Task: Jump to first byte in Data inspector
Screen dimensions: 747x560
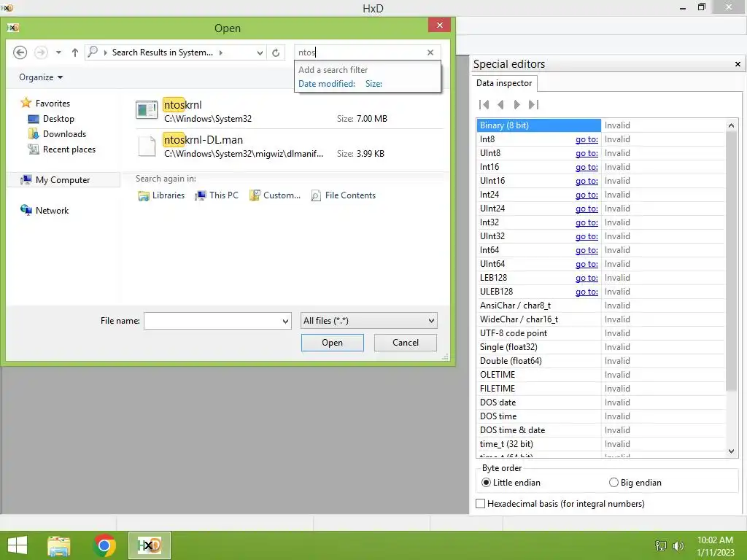Action: pos(484,105)
